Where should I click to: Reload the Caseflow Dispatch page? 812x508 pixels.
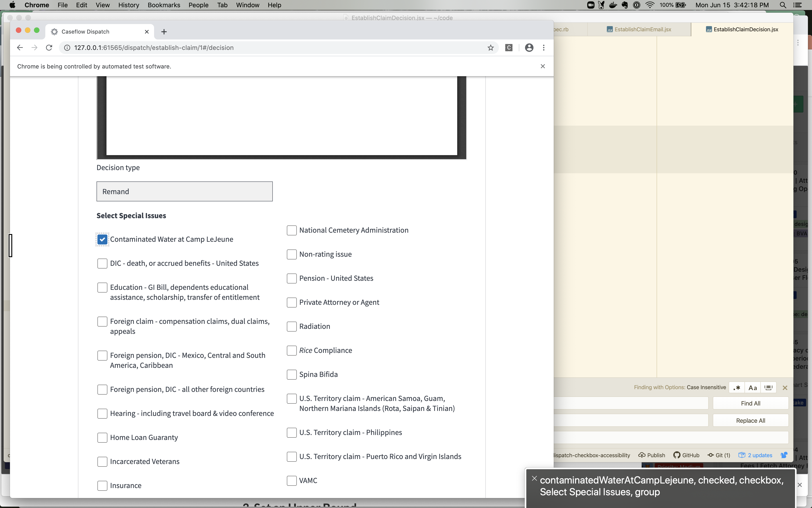tap(49, 48)
